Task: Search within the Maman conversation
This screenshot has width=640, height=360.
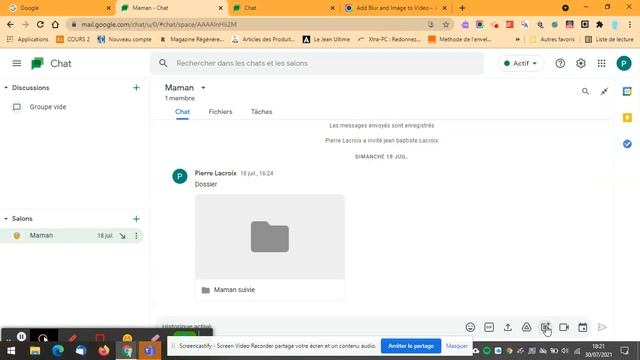Action: 585,91
